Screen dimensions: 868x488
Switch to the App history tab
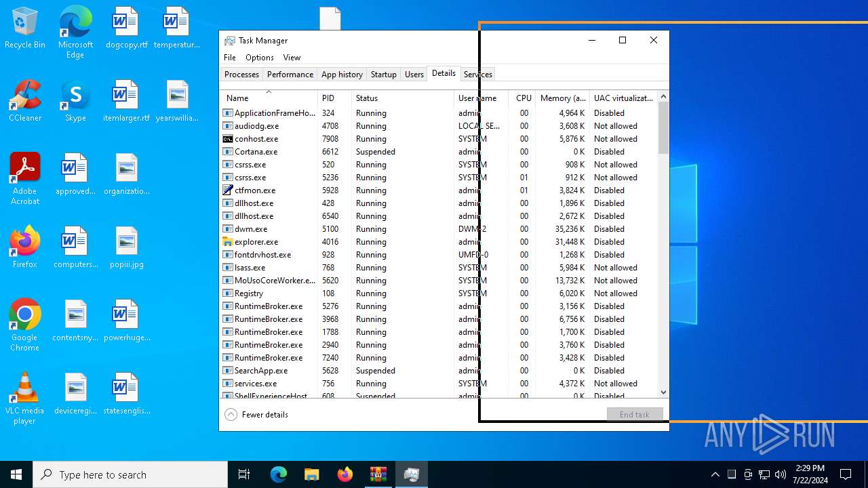pos(342,75)
